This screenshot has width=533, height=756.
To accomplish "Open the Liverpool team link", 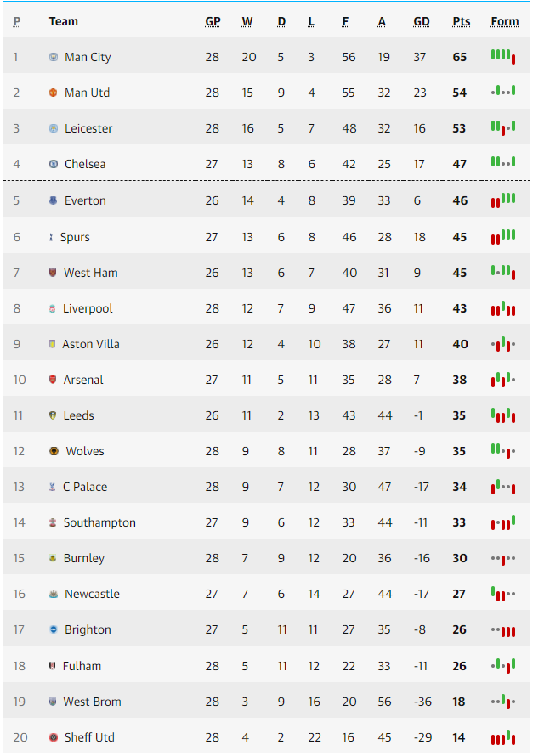I will coord(88,308).
